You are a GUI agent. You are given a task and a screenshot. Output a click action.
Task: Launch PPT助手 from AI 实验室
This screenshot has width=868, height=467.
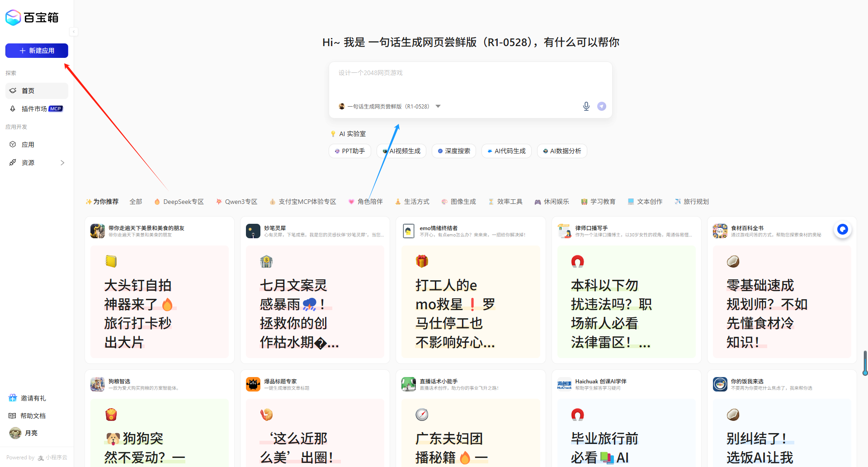click(x=350, y=151)
